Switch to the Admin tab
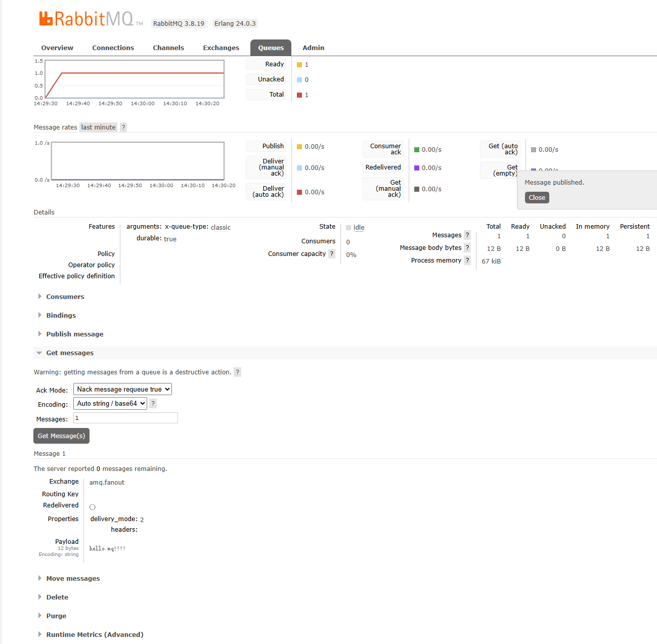This screenshot has height=644, width=657. (314, 48)
